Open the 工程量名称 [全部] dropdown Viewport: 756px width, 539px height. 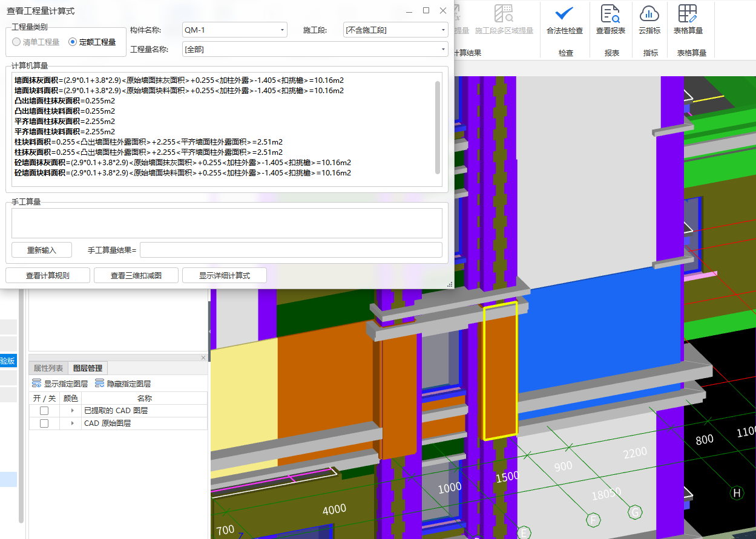click(315, 50)
